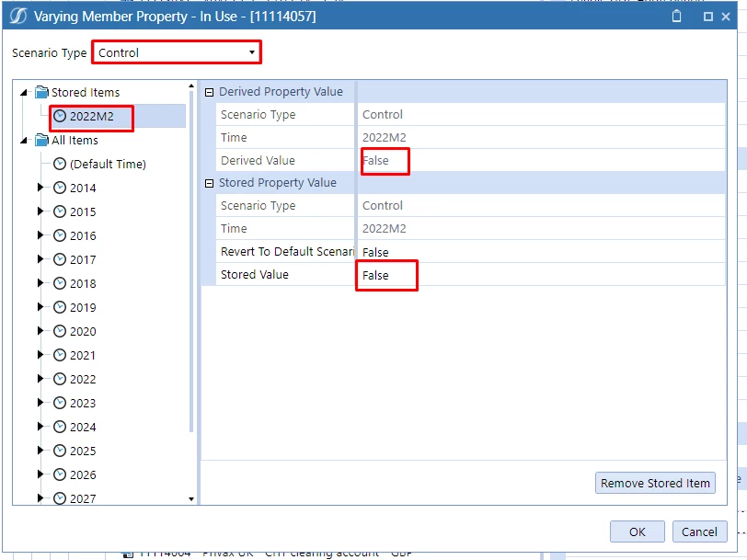Click the clock icon beside 2019

[x=60, y=308]
